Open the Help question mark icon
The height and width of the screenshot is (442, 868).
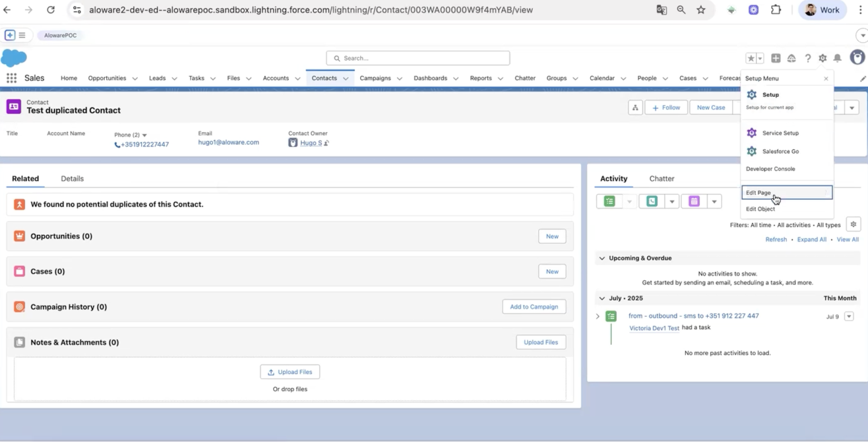808,58
